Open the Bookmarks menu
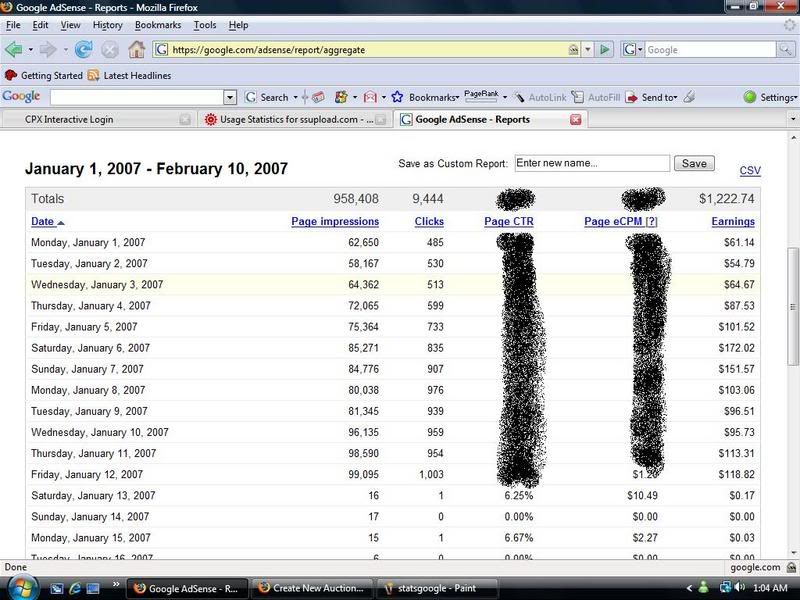This screenshot has width=800, height=600. [158, 24]
